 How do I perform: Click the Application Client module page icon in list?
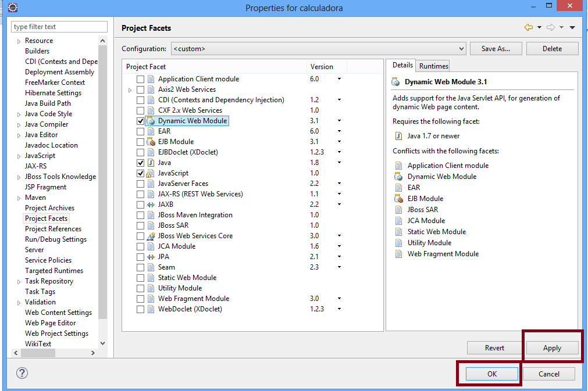point(151,79)
